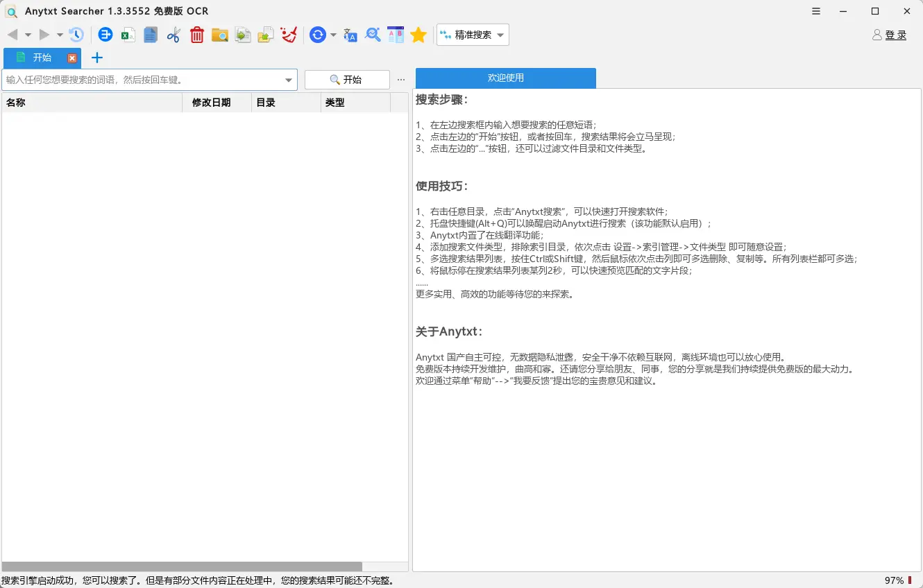Open the ... filter options button
Viewport: 923px width, 588px height.
[401, 80]
